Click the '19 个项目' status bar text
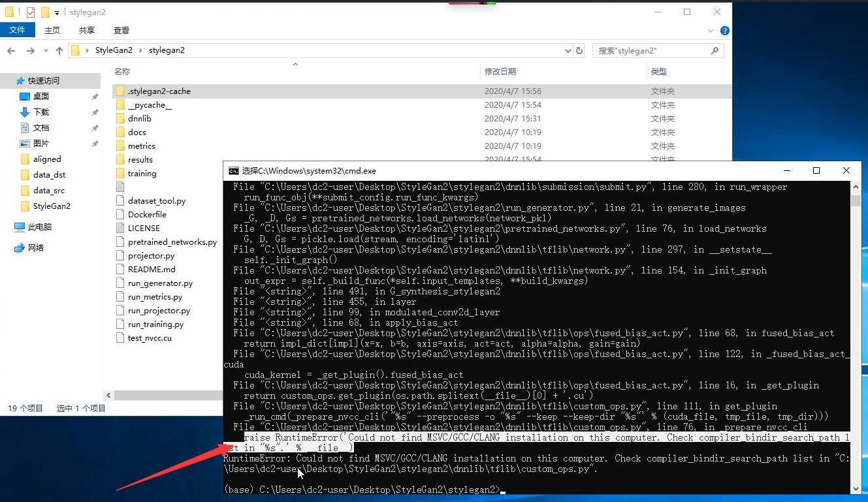The height and width of the screenshot is (502, 868). (x=25, y=409)
